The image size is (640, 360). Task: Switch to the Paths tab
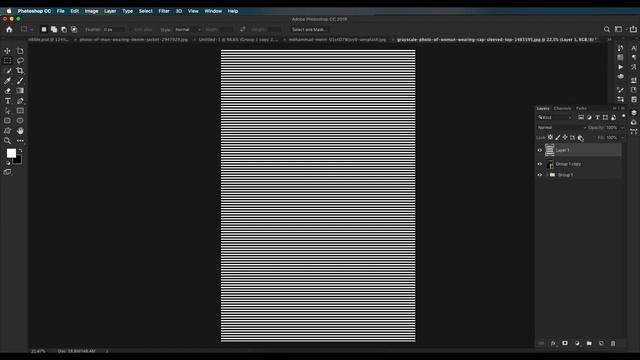click(581, 108)
